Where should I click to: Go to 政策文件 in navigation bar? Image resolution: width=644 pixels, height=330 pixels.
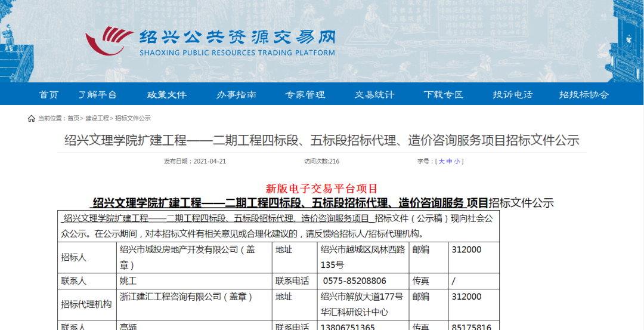[x=167, y=94]
